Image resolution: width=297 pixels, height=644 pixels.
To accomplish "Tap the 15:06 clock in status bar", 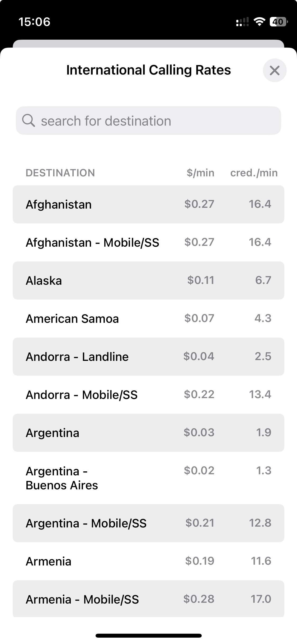I will [34, 22].
